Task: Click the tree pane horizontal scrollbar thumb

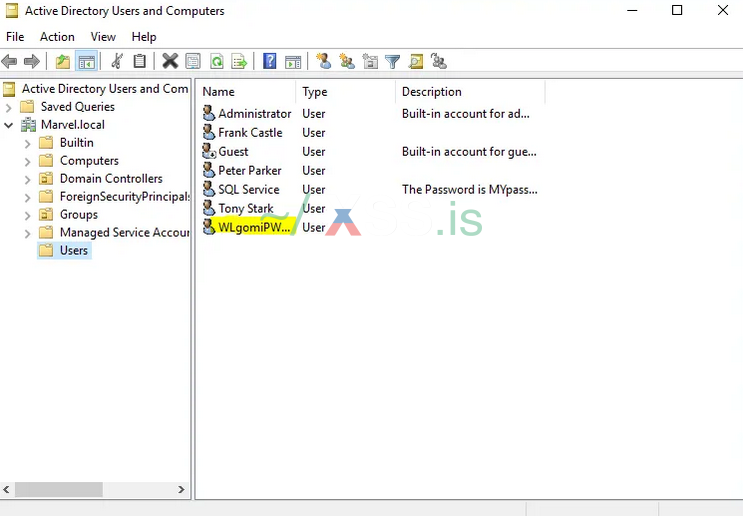Action: tap(58, 489)
